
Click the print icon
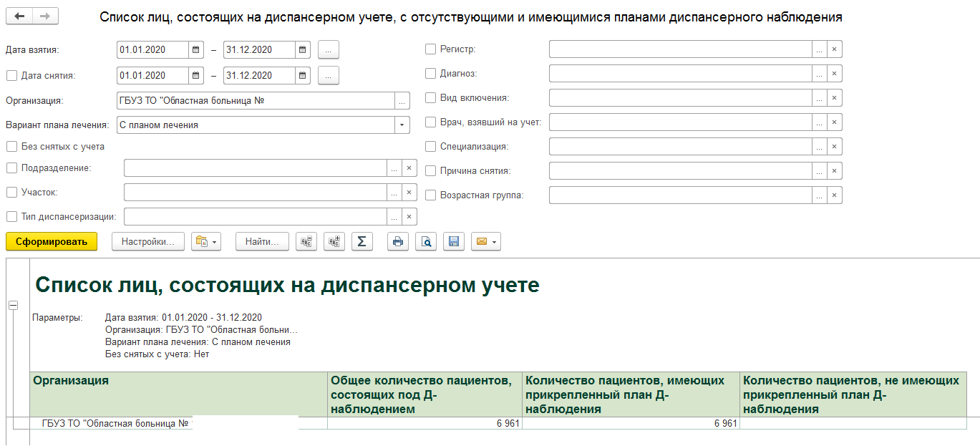click(398, 242)
